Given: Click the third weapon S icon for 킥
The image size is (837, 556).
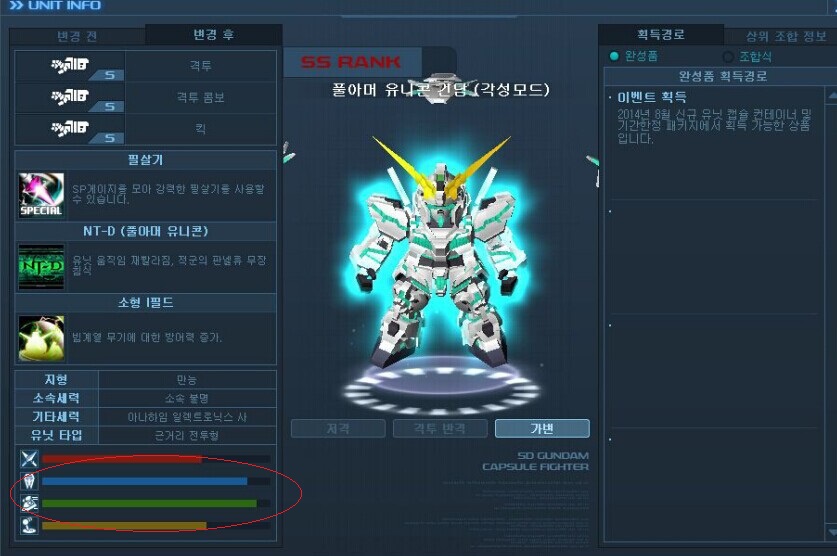Looking at the screenshot, I should pos(70,129).
